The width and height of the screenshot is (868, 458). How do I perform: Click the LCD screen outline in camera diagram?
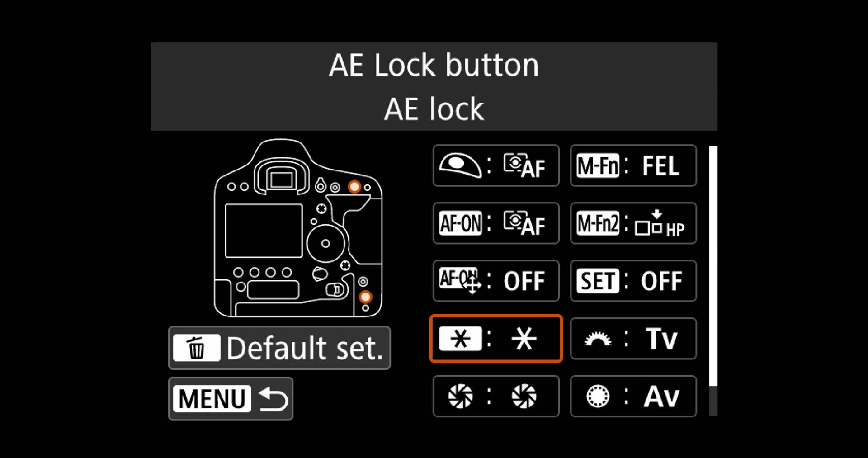pyautogui.click(x=264, y=231)
